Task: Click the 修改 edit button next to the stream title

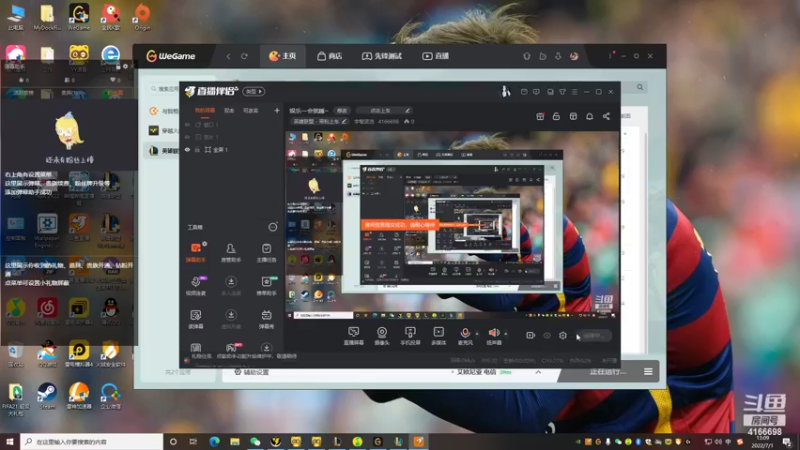Action: click(342, 111)
